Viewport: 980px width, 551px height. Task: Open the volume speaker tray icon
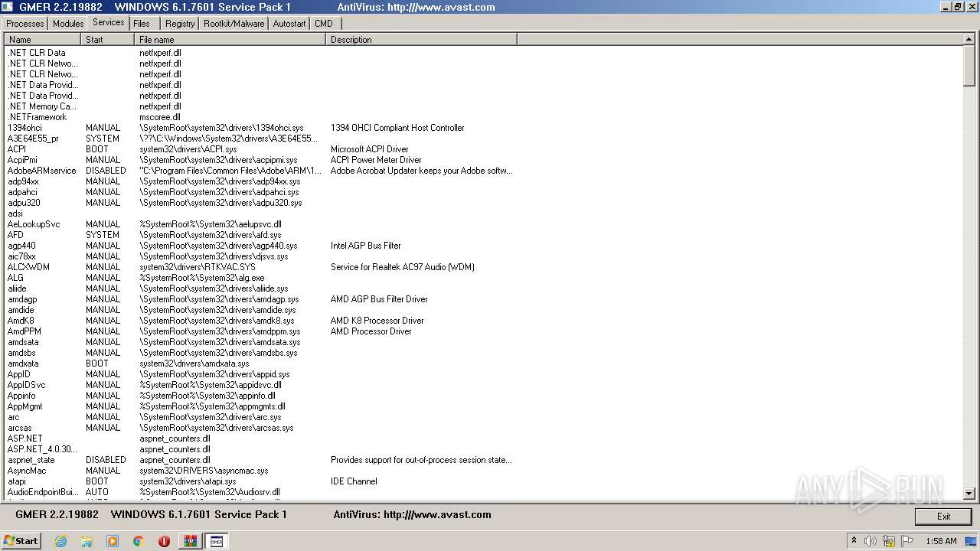870,541
